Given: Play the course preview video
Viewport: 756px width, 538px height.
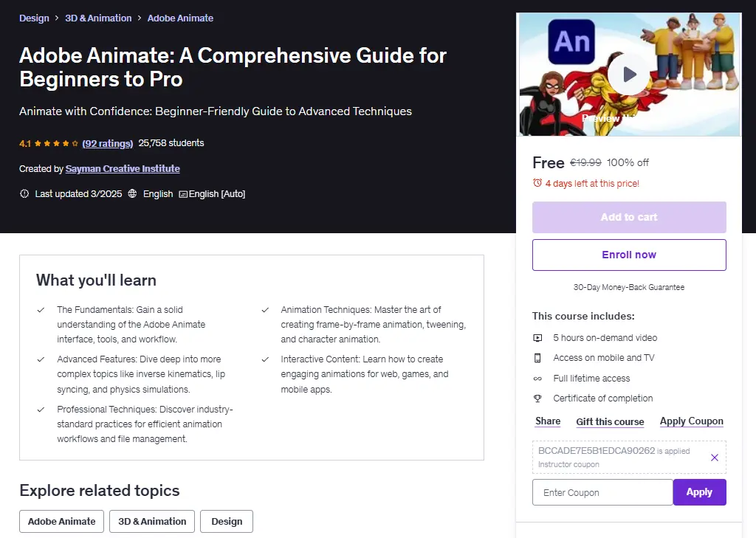Looking at the screenshot, I should tap(629, 75).
